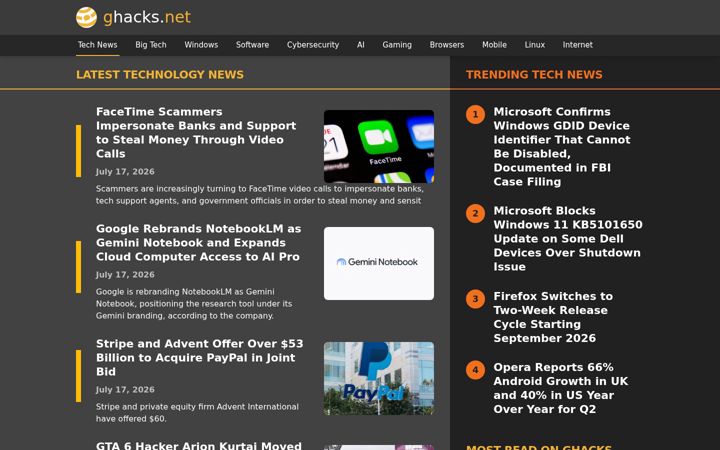Open the ghacks.net site name link
This screenshot has height=450, width=720.
click(146, 17)
